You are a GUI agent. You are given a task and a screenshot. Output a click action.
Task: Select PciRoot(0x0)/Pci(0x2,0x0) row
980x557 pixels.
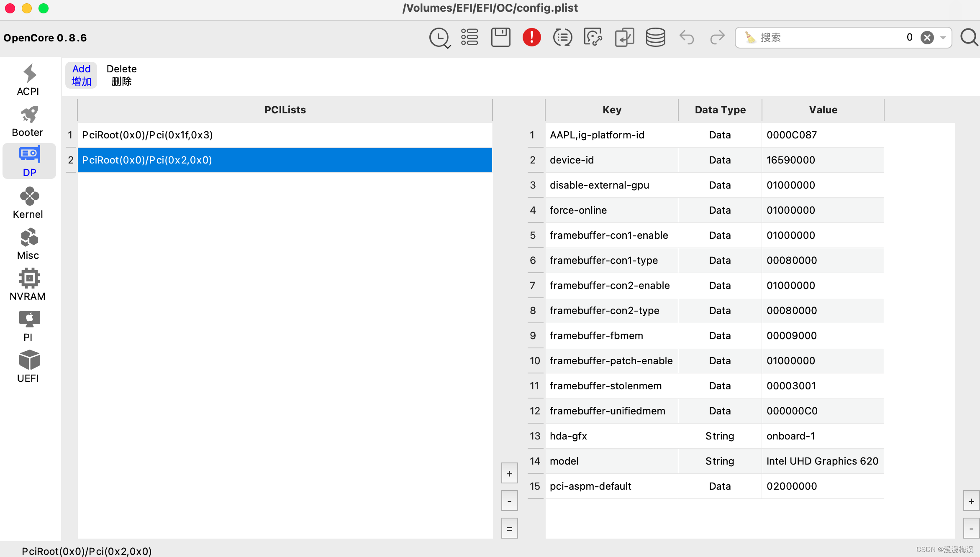click(285, 160)
